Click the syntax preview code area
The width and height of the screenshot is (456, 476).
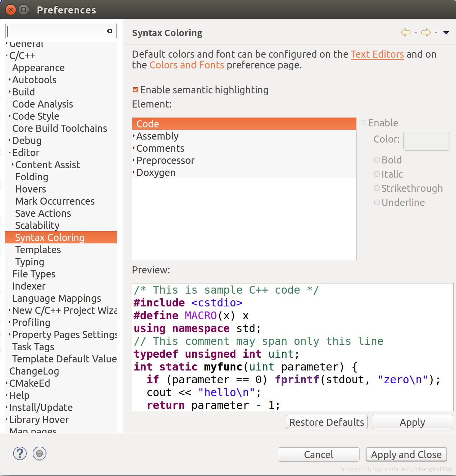(292, 347)
